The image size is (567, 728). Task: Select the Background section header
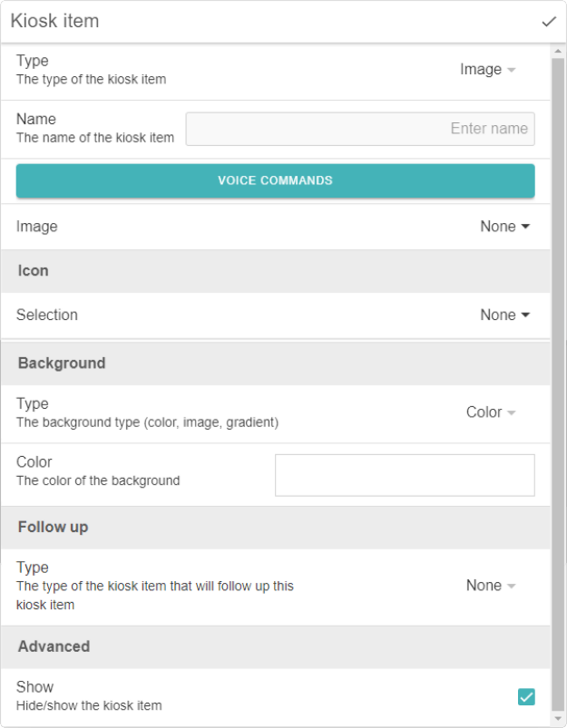[x=276, y=364]
